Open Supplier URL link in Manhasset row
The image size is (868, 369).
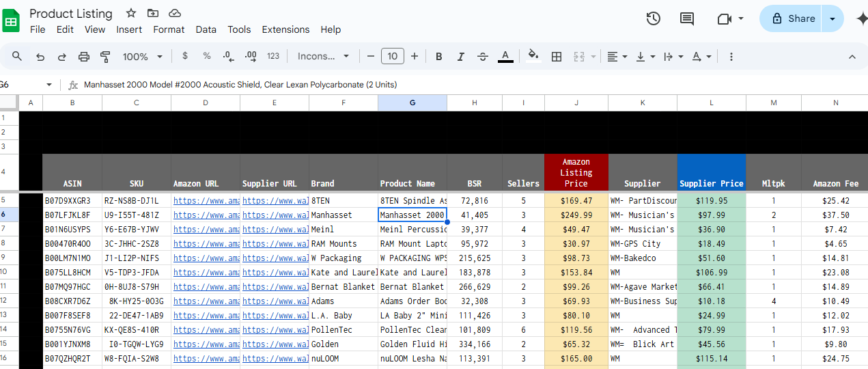coord(275,215)
